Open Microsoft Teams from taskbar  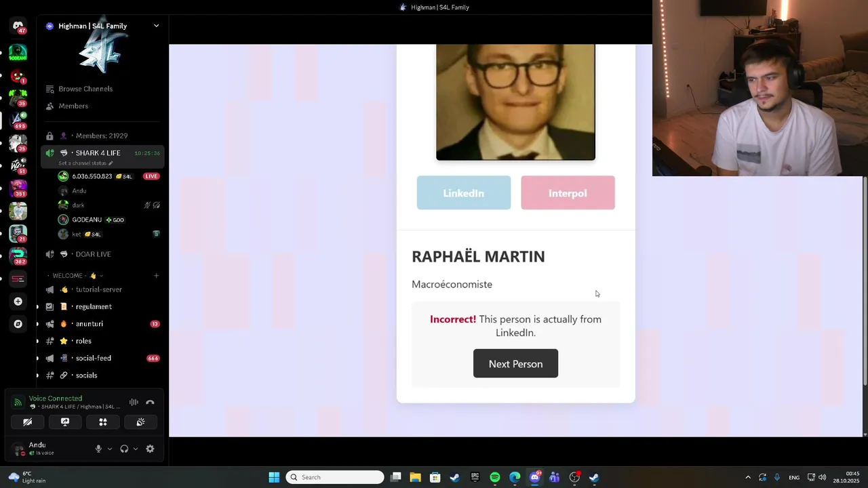(x=554, y=477)
